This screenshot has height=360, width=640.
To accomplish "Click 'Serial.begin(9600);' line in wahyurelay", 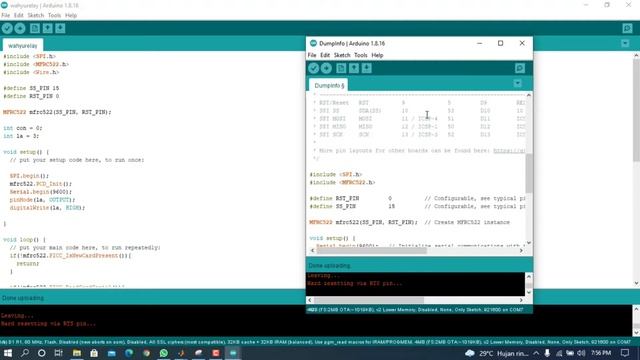I will (41, 192).
